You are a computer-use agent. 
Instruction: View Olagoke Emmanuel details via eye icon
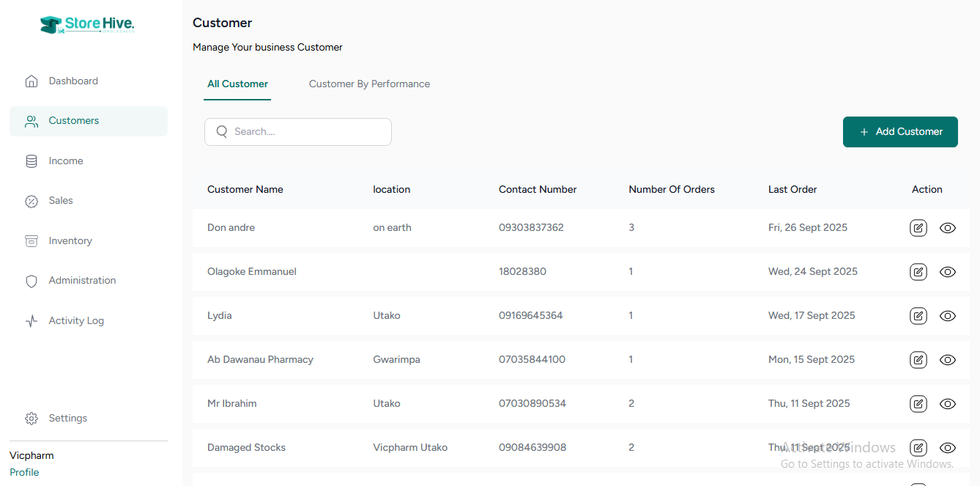click(x=947, y=272)
